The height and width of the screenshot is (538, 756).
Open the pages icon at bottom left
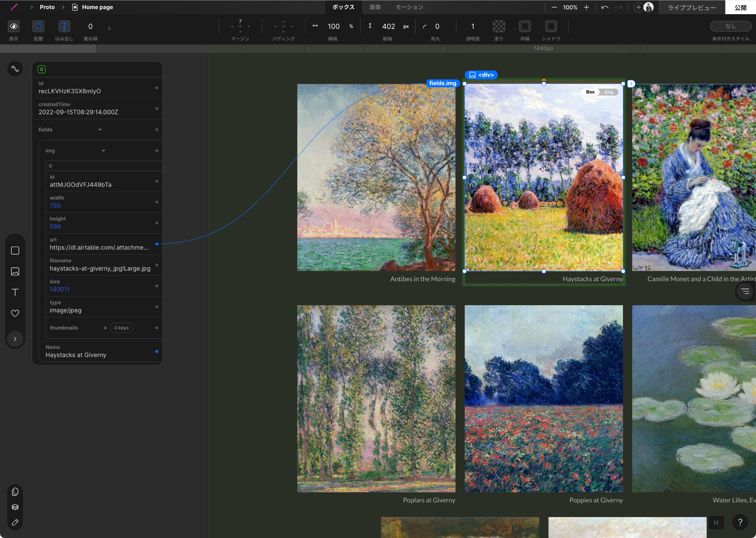click(15, 492)
